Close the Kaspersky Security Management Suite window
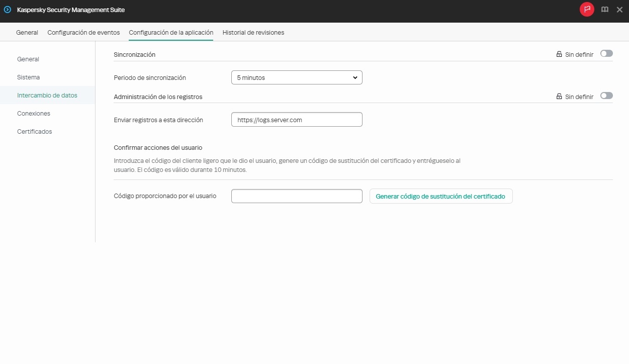Screen dimensions: 629x364 [619, 9]
